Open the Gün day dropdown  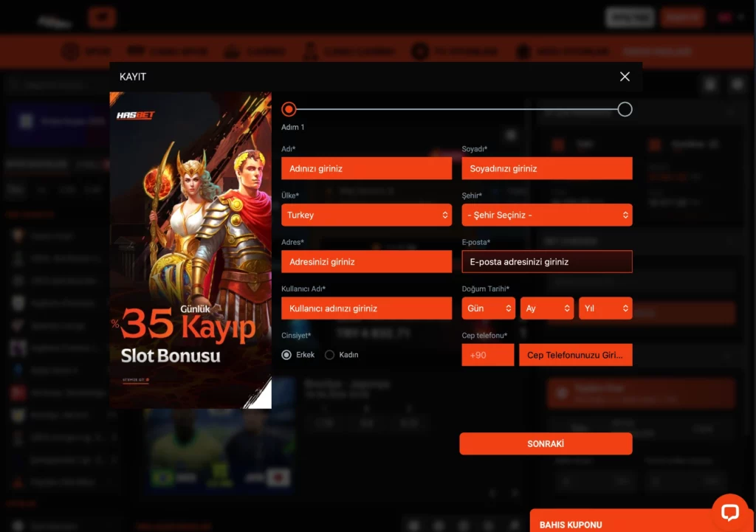click(489, 308)
